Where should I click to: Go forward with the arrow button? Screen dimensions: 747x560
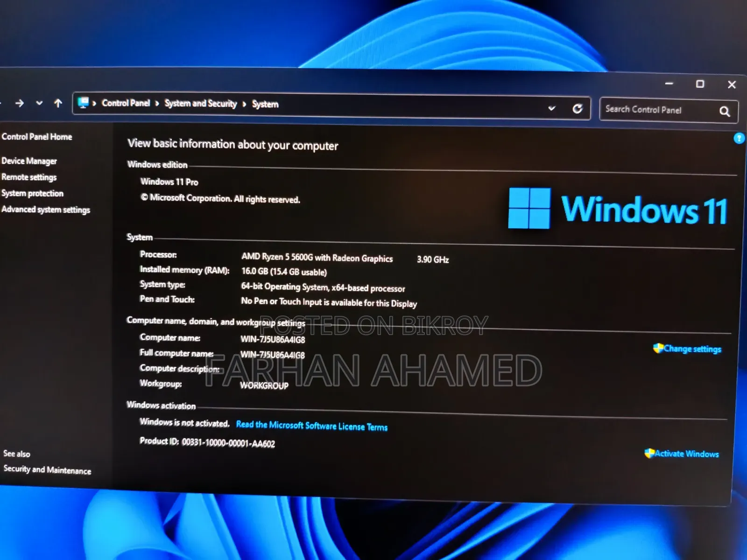tap(19, 103)
